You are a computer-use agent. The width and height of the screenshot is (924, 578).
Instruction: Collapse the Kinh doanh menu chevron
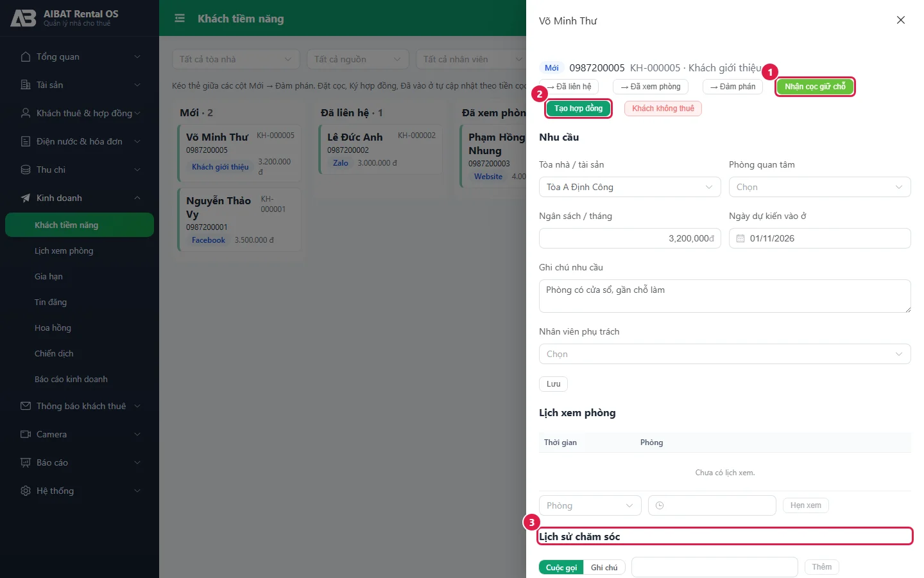click(x=137, y=198)
